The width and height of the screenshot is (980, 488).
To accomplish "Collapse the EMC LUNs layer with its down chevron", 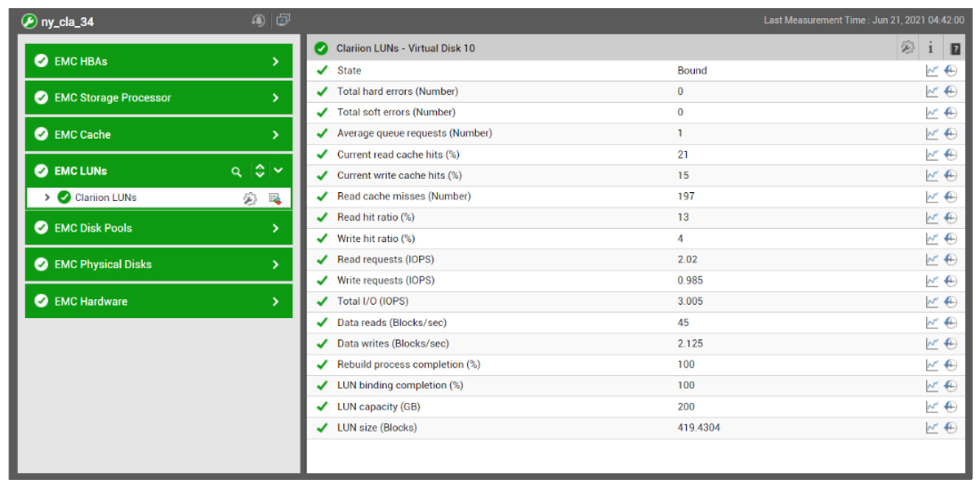I will click(278, 171).
